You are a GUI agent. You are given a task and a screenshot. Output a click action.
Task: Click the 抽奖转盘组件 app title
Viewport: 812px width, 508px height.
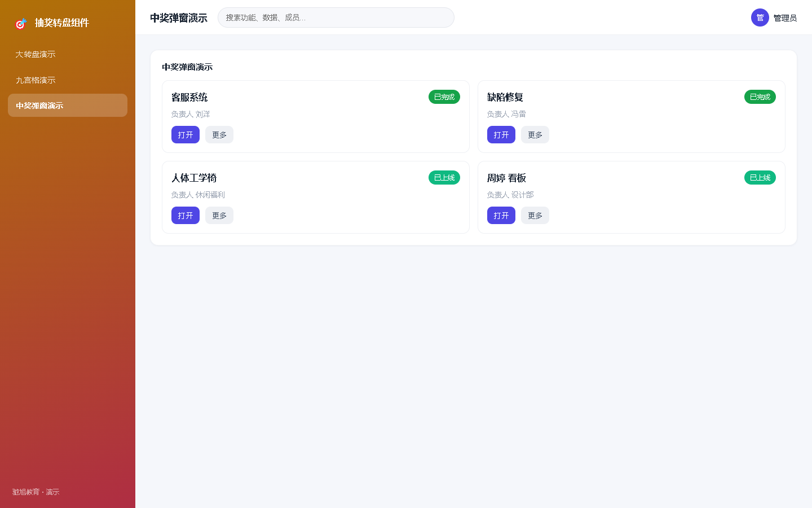[62, 23]
